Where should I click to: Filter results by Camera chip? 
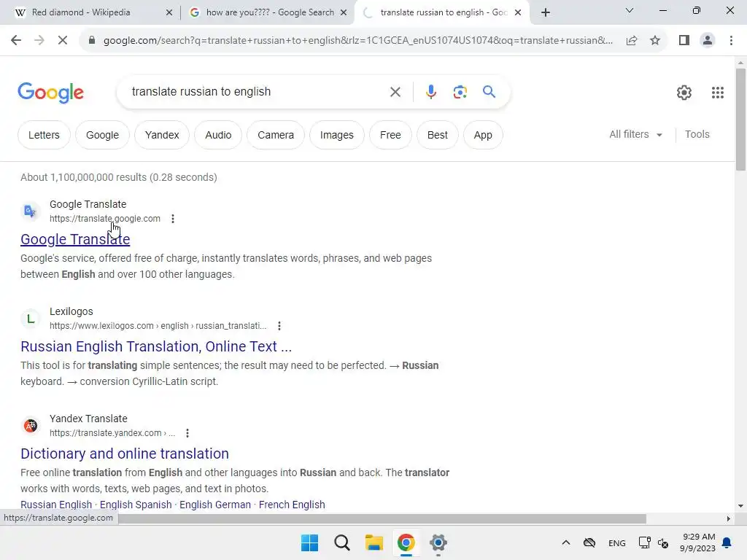pos(276,135)
